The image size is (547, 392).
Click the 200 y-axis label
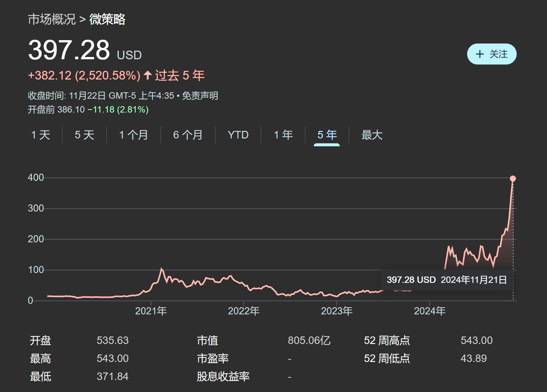click(x=36, y=239)
